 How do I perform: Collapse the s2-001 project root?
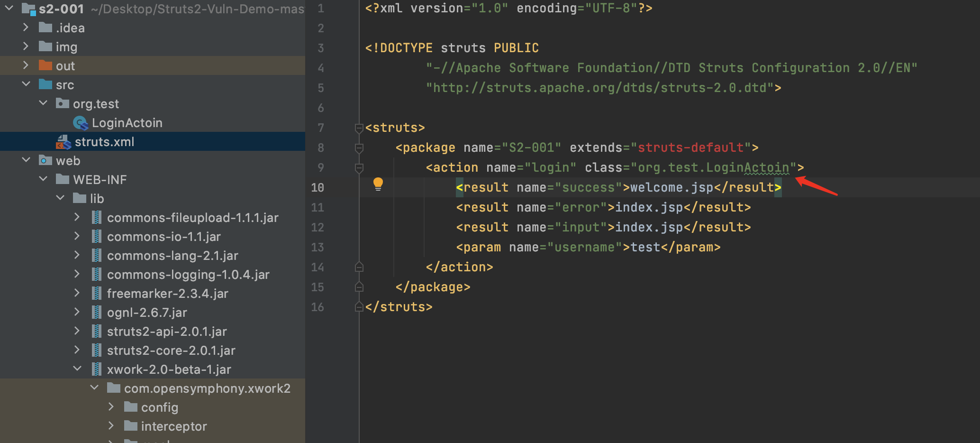pos(9,8)
